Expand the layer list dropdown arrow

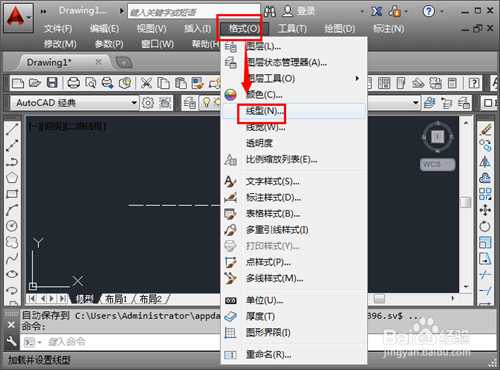415,103
